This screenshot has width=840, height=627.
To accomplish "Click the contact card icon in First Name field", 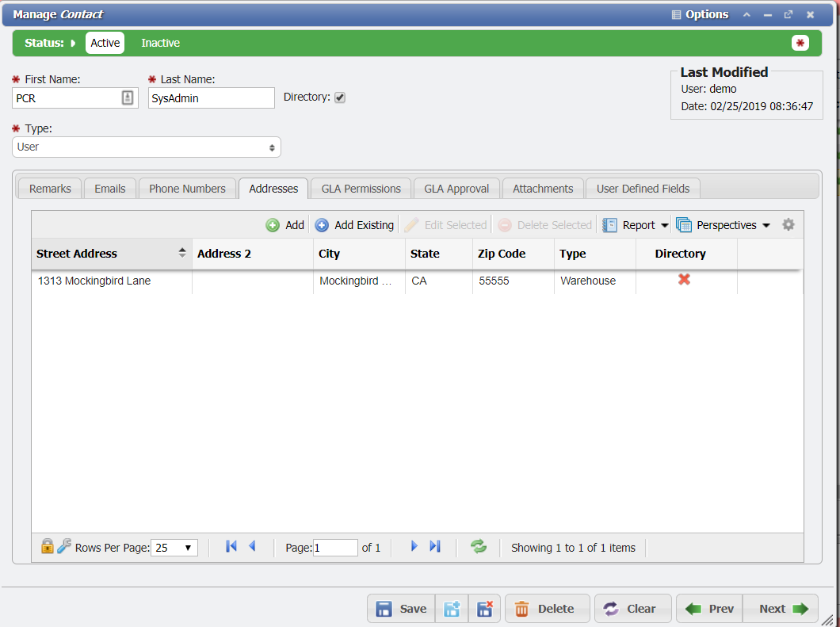I will 128,97.
